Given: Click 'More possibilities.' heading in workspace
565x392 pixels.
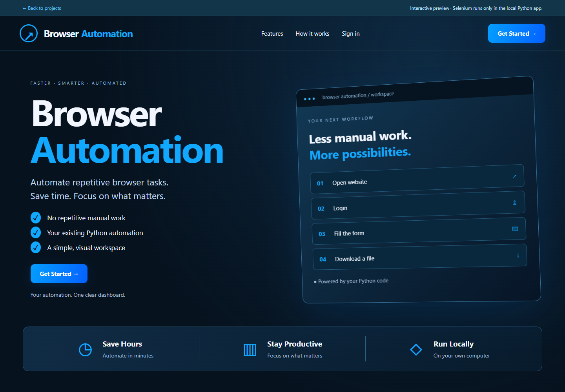Looking at the screenshot, I should [x=360, y=153].
